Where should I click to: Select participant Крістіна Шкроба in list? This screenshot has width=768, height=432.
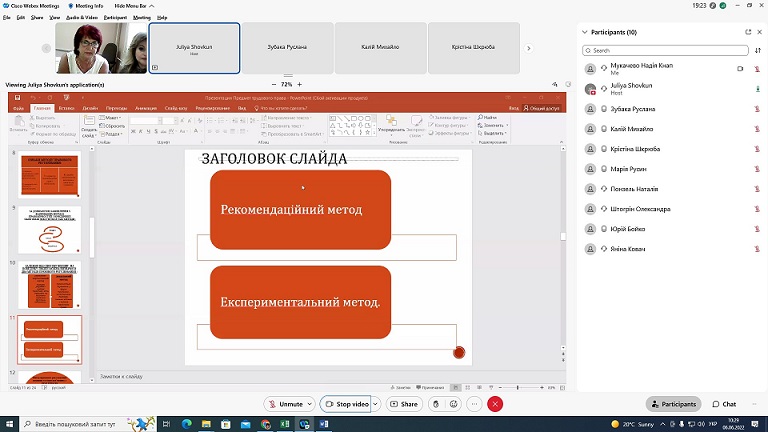tap(672, 149)
